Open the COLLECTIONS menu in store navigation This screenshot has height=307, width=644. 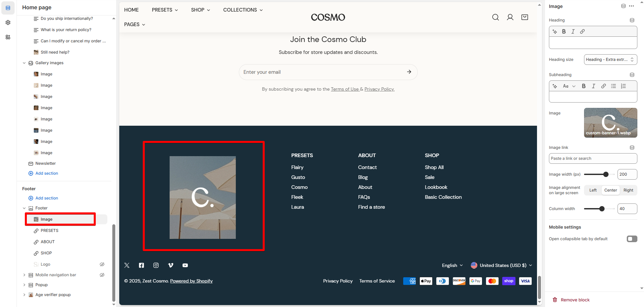[x=243, y=10]
